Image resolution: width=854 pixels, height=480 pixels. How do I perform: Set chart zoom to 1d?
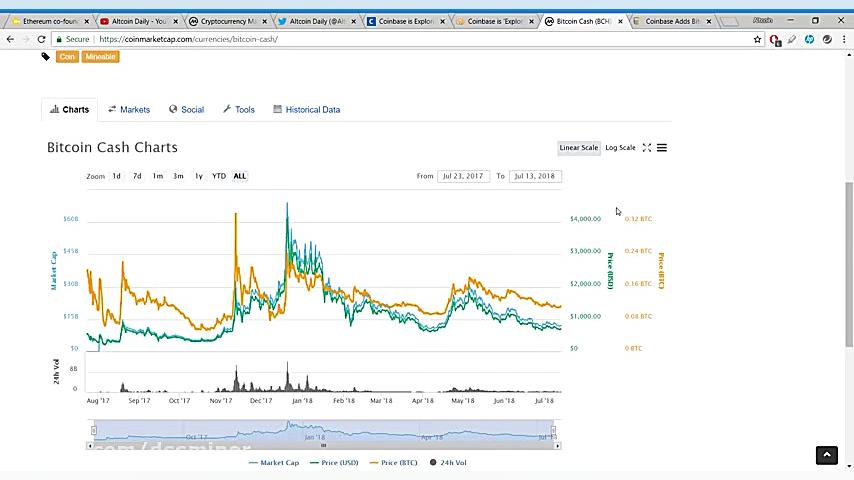(117, 176)
